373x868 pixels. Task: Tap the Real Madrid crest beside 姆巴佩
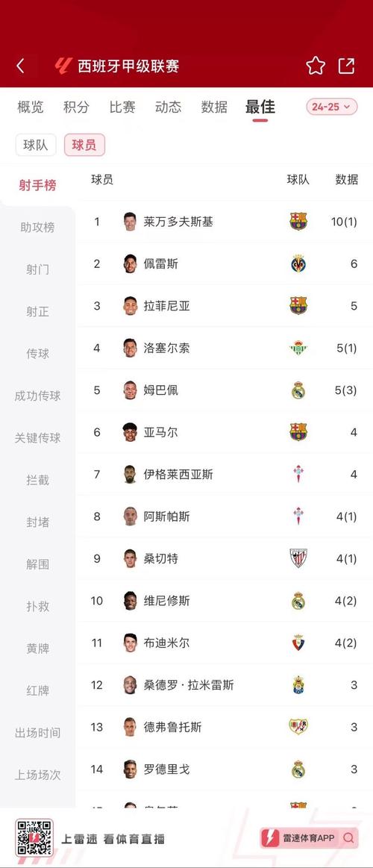point(298,390)
